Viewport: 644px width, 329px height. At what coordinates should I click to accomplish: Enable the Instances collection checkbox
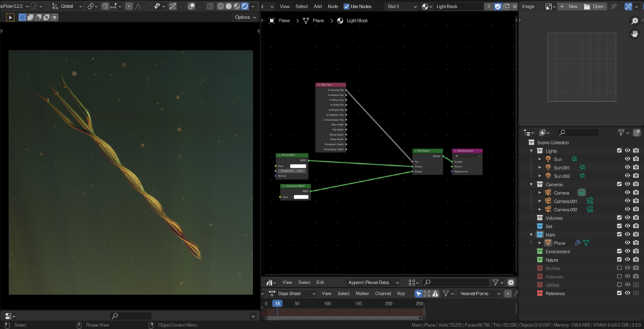pos(620,277)
